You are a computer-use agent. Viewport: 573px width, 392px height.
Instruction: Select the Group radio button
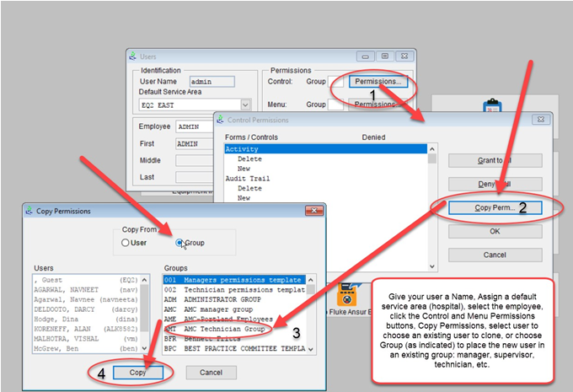click(x=179, y=243)
